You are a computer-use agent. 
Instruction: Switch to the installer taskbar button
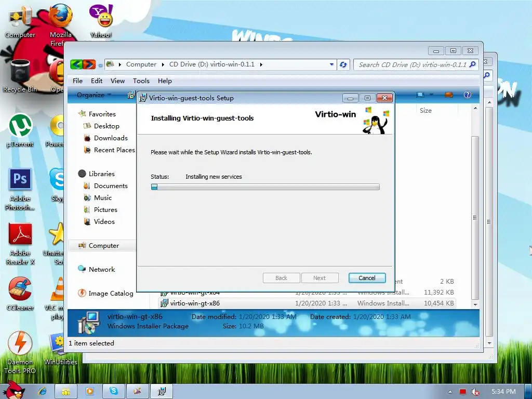tap(162, 392)
